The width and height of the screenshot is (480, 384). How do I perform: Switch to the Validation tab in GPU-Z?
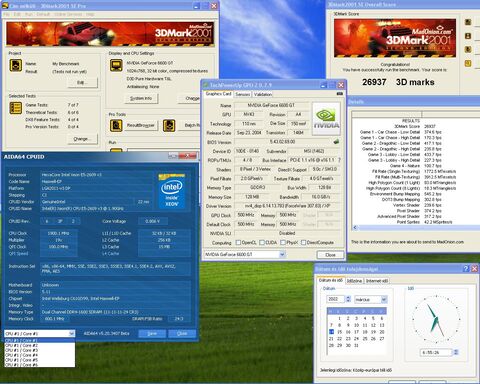(x=263, y=94)
